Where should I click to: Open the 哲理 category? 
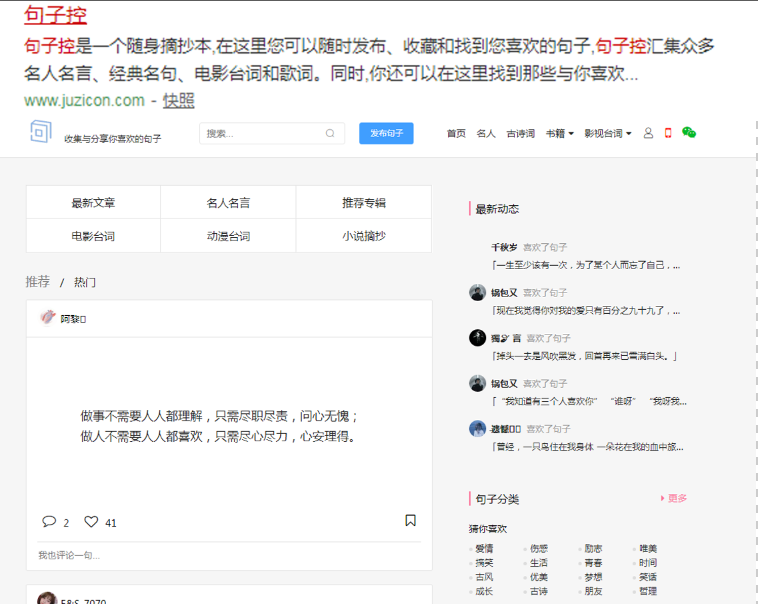pyautogui.click(x=648, y=591)
